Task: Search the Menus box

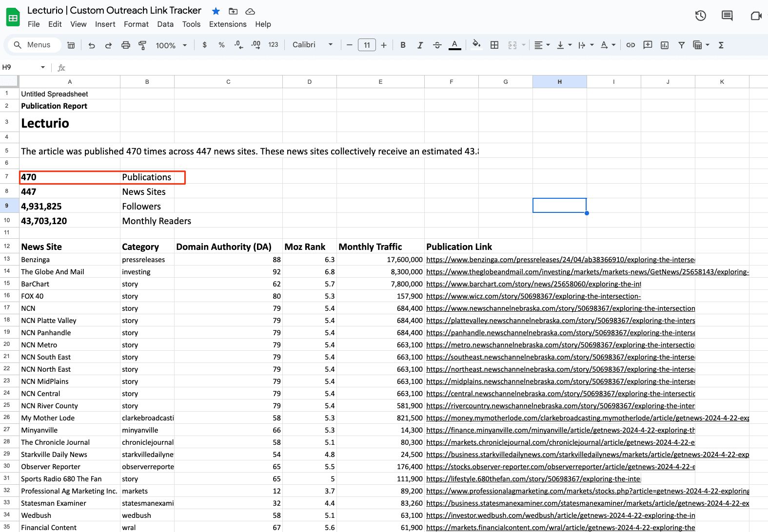Action: coord(34,45)
